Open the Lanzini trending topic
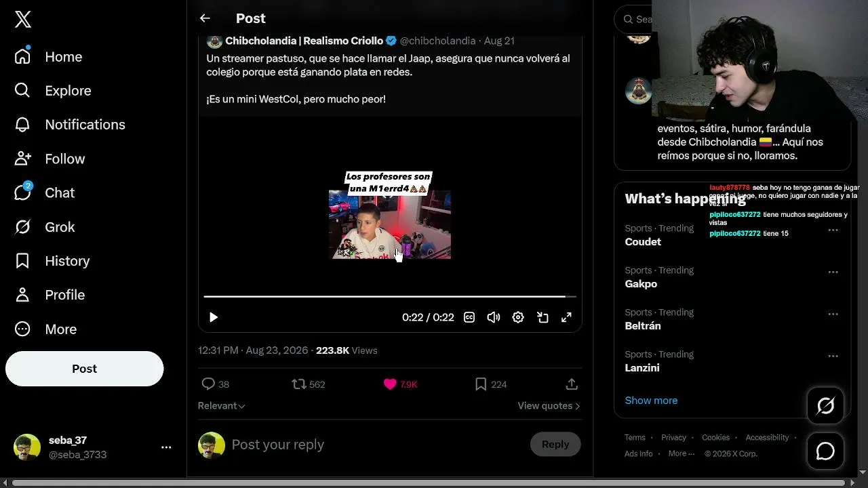The image size is (868, 488). point(642,368)
